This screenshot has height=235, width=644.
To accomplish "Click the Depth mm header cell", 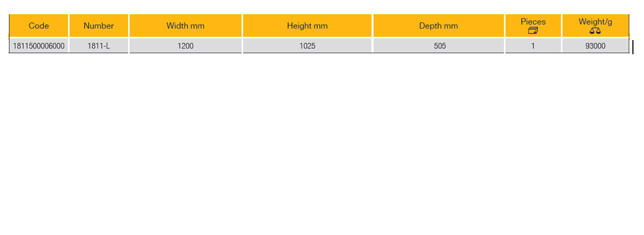I will tap(438, 26).
